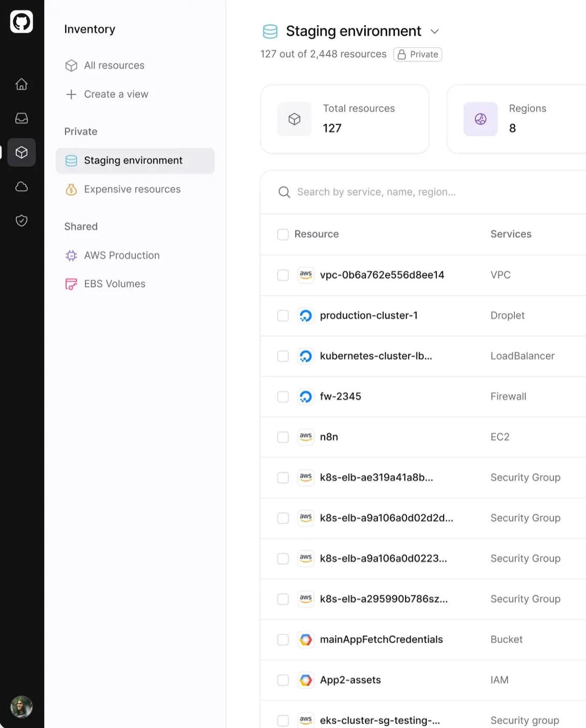Check the mainAppFetchCredentials row checkbox
The image size is (586, 728).
283,639
